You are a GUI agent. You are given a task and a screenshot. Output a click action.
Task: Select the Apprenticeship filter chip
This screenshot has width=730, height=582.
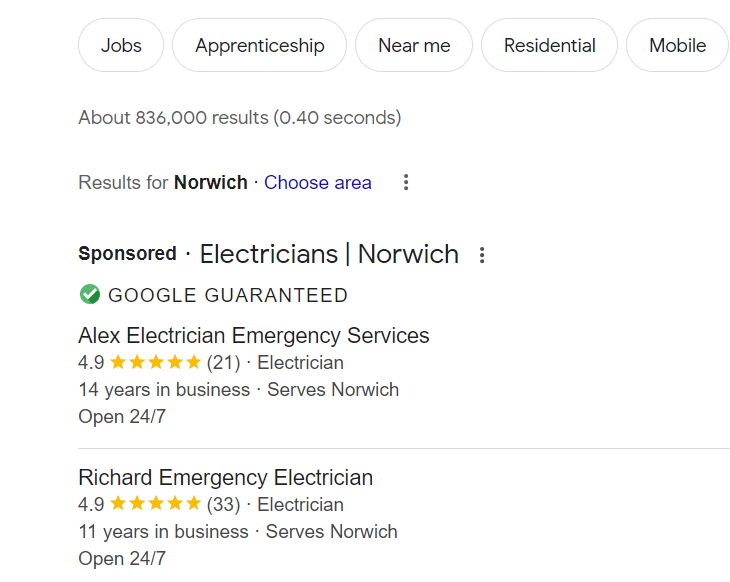click(259, 45)
